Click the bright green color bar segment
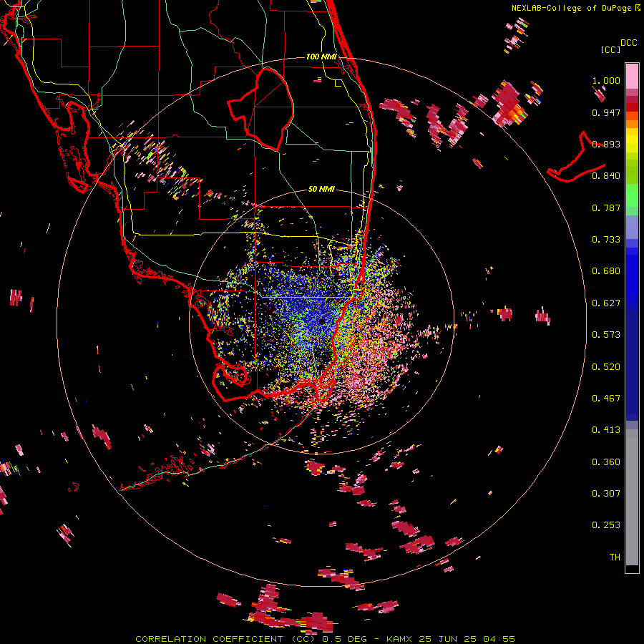 coord(632,195)
